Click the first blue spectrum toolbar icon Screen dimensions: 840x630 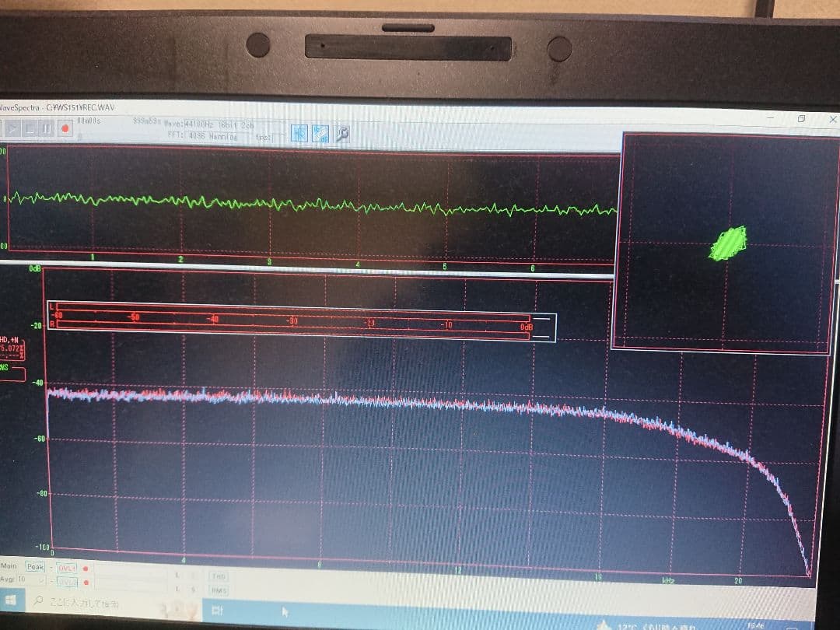[x=299, y=133]
